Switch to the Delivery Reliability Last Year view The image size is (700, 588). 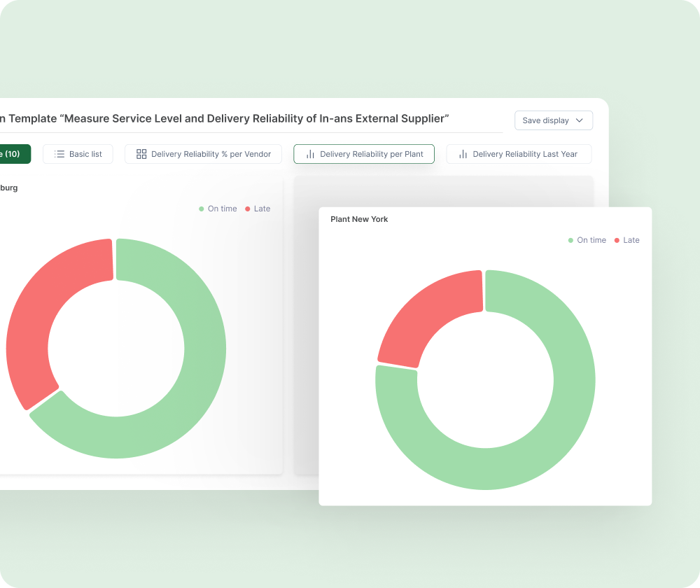[x=519, y=154]
